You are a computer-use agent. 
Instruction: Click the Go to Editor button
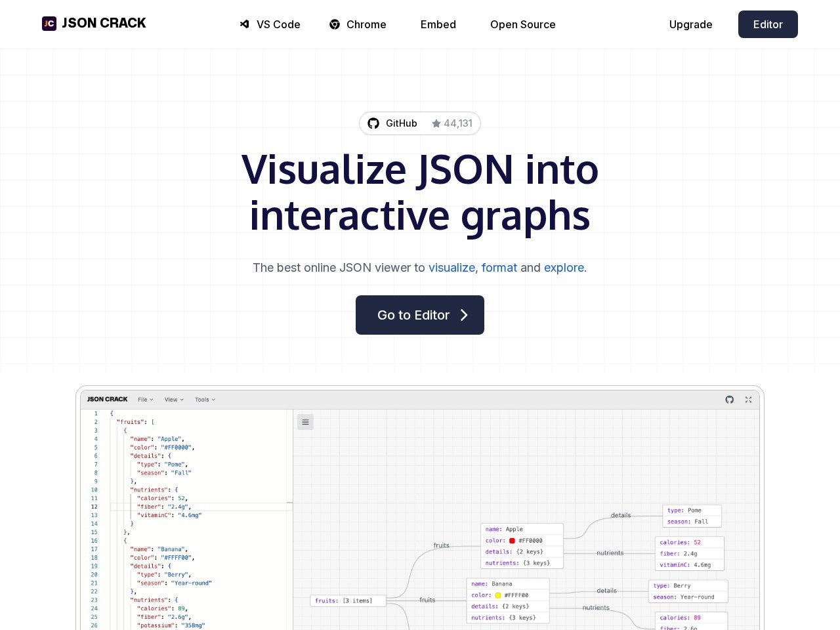[420, 315]
